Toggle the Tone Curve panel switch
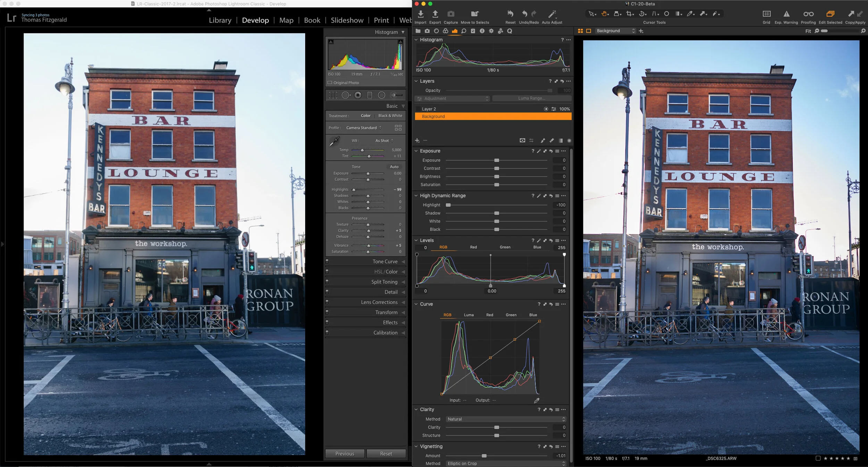Image resolution: width=868 pixels, height=467 pixels. (327, 261)
